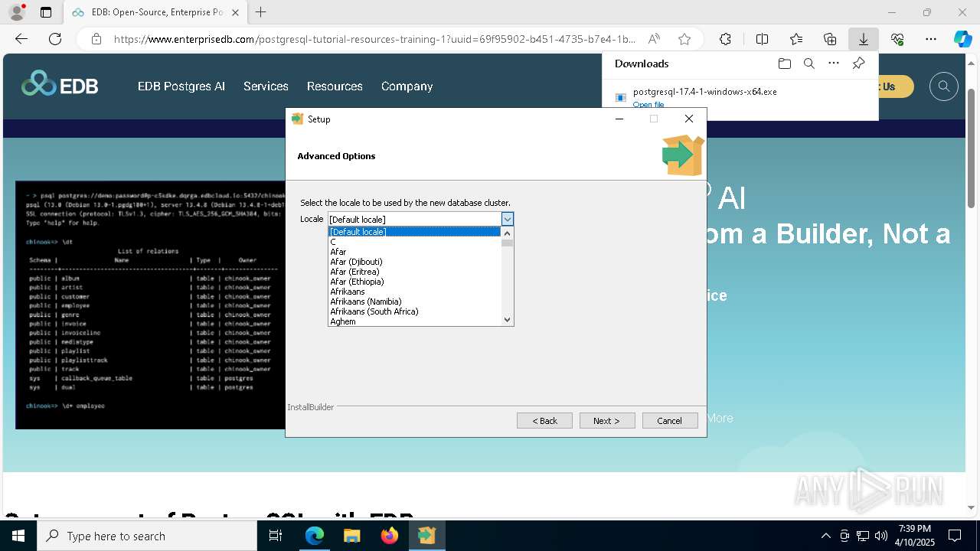980x551 pixels.
Task: Open the downloads folder icon
Action: point(784,64)
